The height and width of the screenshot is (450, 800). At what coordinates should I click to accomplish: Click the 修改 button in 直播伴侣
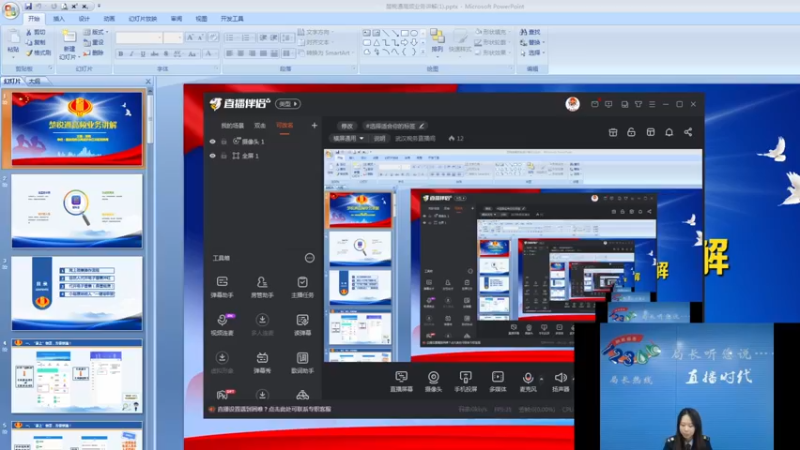[x=347, y=126]
